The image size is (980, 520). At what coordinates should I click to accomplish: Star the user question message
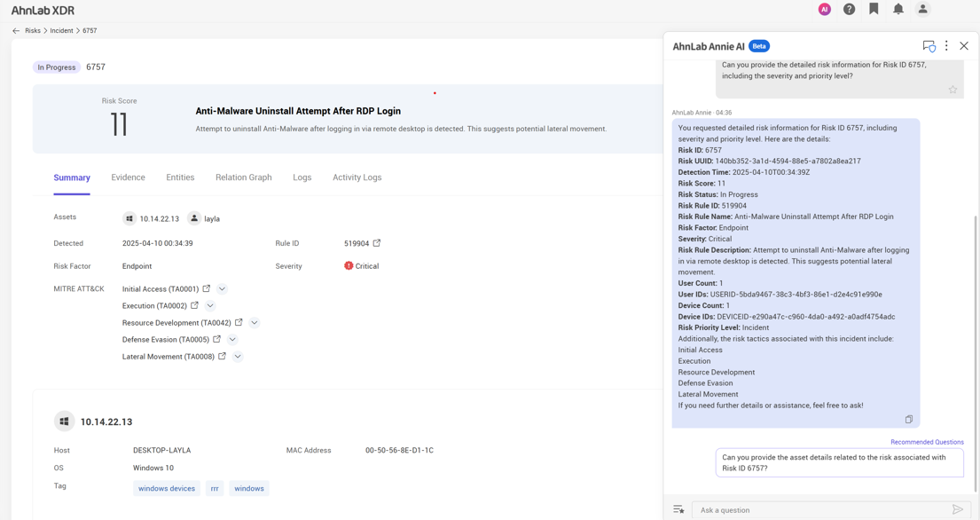[x=953, y=90]
